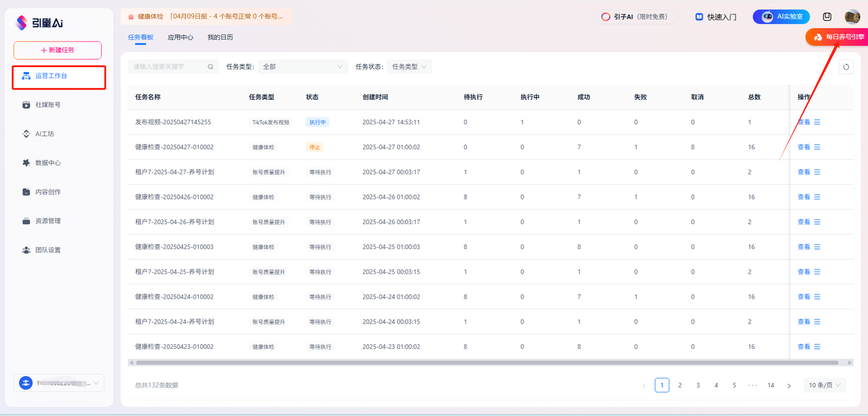Viewport: 868px width, 416px height.
Task: Click the search magnifier icon
Action: pyautogui.click(x=210, y=67)
